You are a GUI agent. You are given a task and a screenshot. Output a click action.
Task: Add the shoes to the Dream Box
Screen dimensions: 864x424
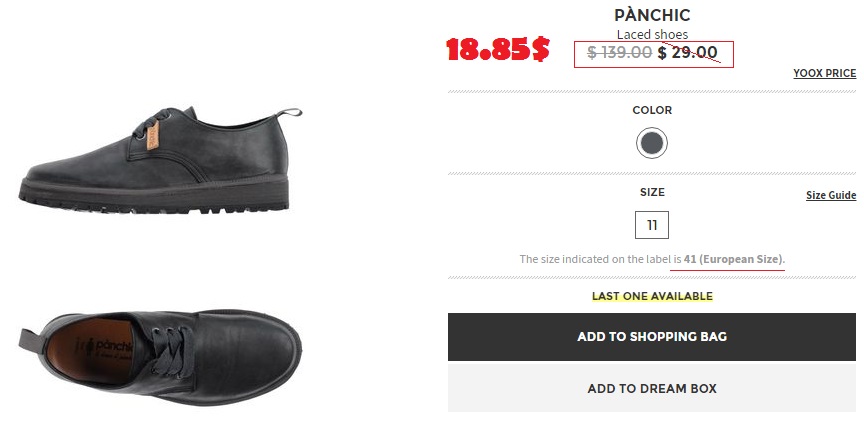652,388
